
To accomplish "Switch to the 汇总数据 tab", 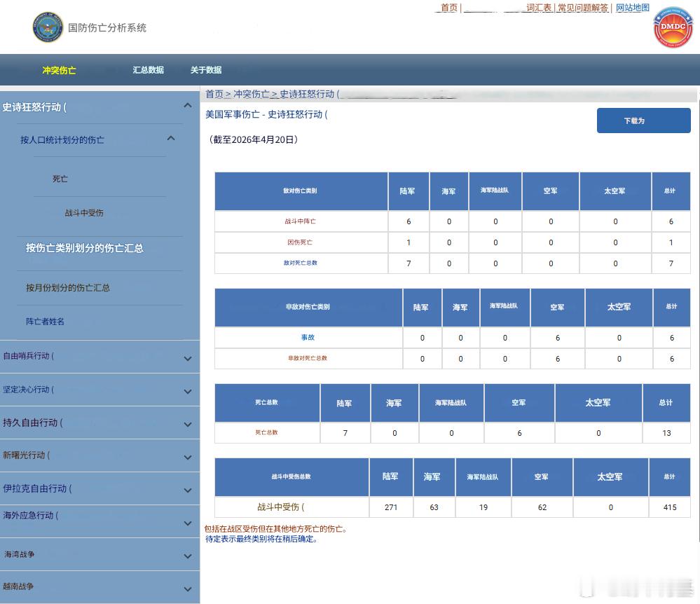I will [149, 70].
